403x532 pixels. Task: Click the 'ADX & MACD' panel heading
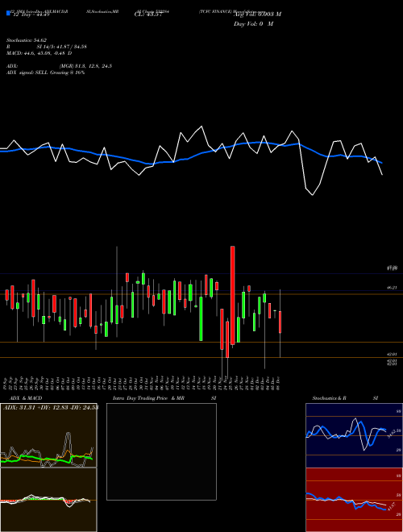click(x=26, y=398)
